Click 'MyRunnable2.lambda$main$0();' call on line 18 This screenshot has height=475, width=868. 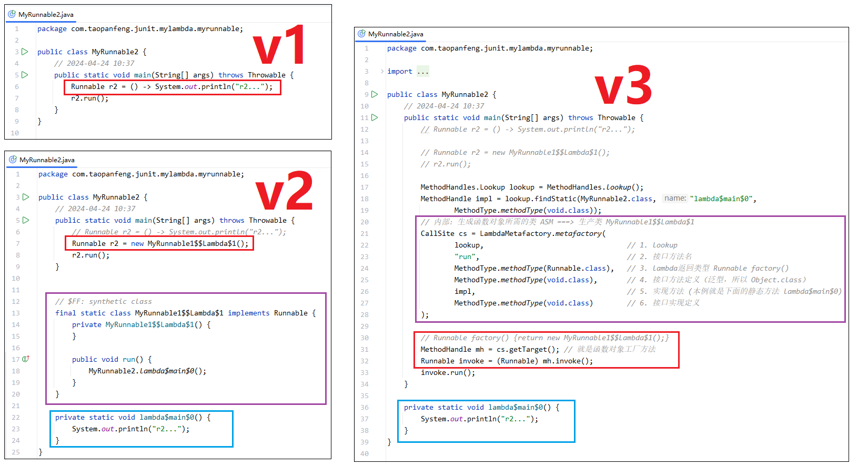pos(147,371)
